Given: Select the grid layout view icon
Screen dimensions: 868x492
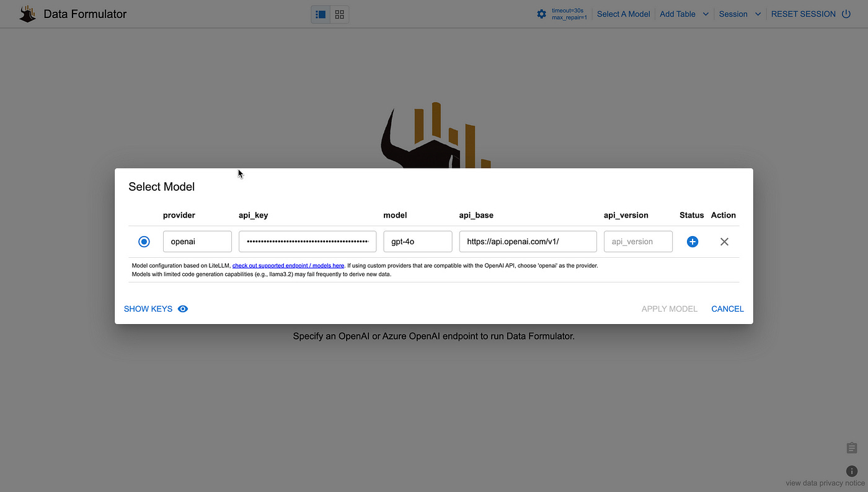Looking at the screenshot, I should pos(339,14).
